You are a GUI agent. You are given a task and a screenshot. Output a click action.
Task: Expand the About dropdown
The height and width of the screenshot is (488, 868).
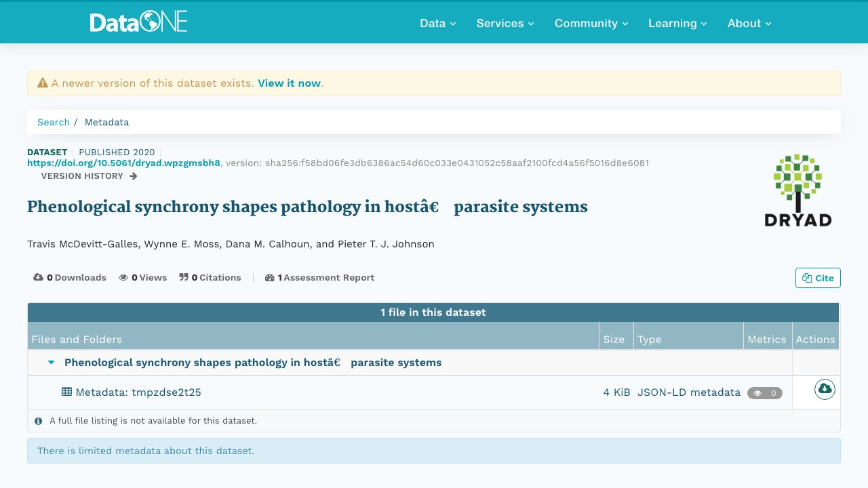(749, 23)
